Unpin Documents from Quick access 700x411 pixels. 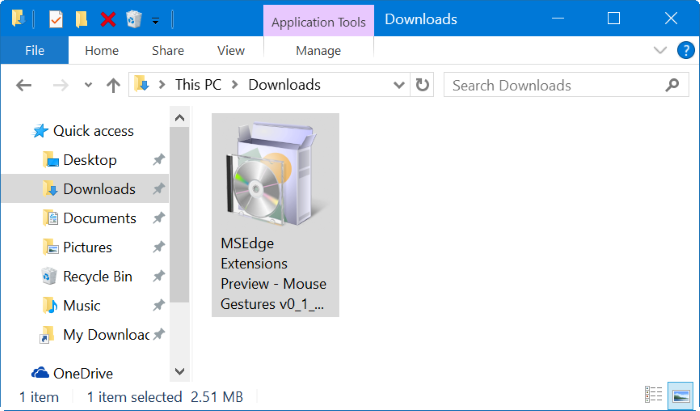point(158,218)
